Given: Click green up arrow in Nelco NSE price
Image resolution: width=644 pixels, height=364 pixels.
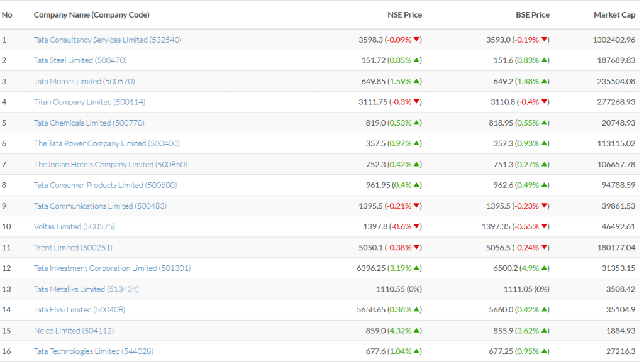Looking at the screenshot, I should [x=416, y=330].
